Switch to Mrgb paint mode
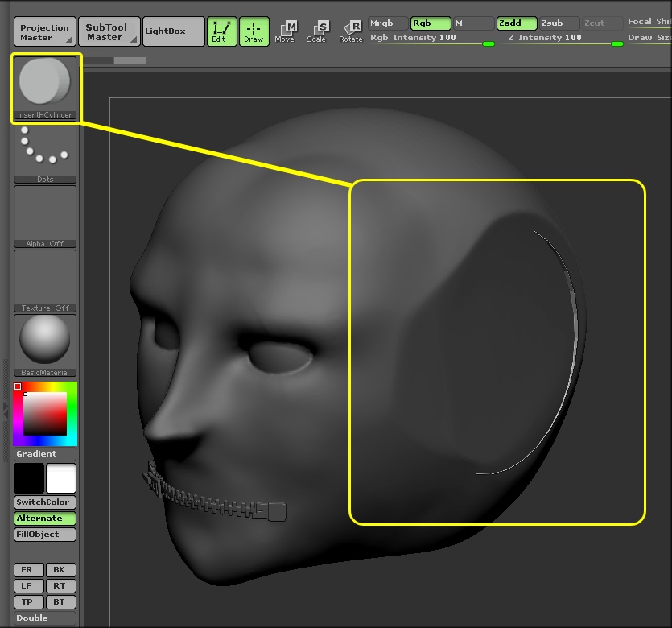 coord(387,23)
